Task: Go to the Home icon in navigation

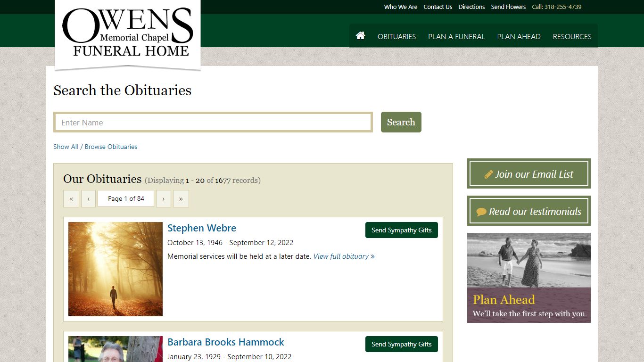Action: [361, 36]
